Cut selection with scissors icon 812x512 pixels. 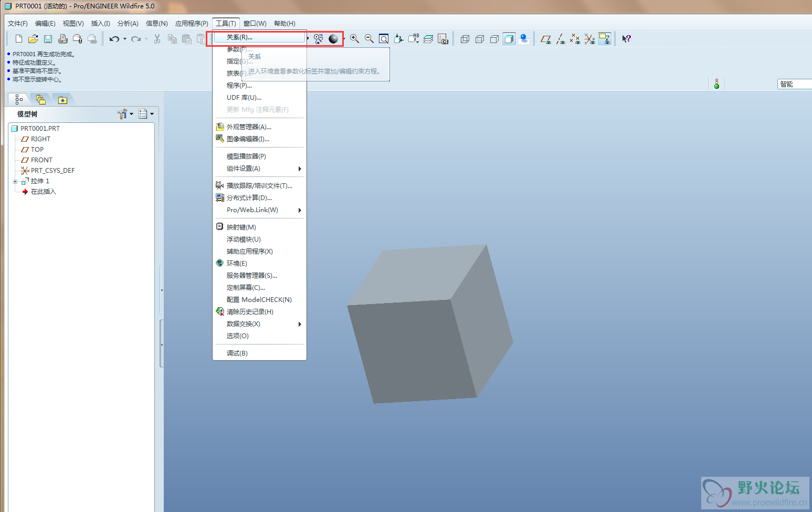(x=157, y=39)
